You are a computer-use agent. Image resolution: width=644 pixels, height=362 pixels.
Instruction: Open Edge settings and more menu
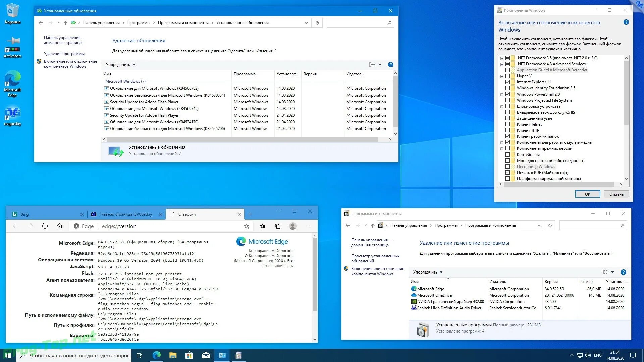pos(308,226)
